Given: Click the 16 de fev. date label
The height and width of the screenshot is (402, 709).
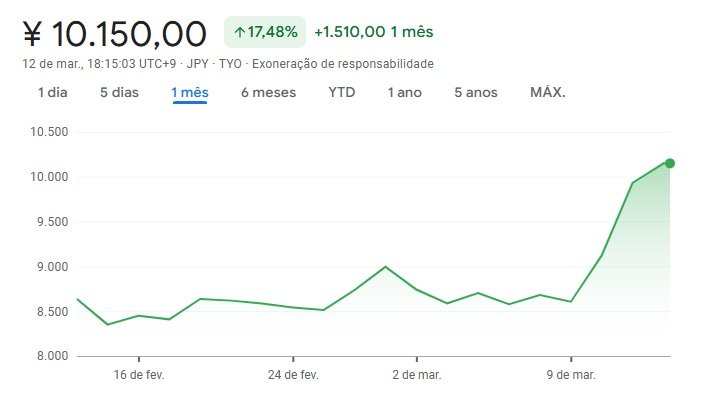Looking at the screenshot, I should 139,375.
